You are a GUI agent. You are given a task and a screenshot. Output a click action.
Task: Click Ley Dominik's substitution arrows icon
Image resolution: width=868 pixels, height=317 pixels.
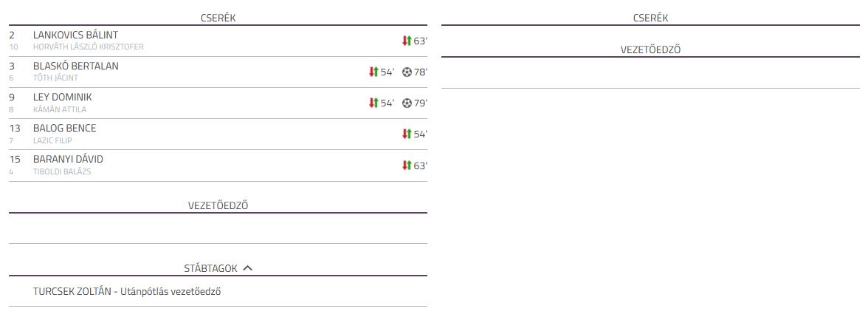[x=373, y=103]
